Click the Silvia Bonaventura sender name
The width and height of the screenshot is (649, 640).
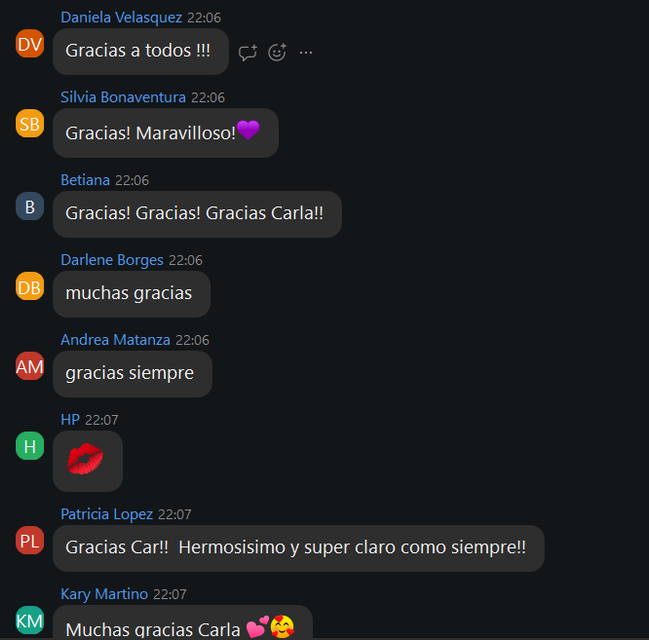[x=123, y=97]
